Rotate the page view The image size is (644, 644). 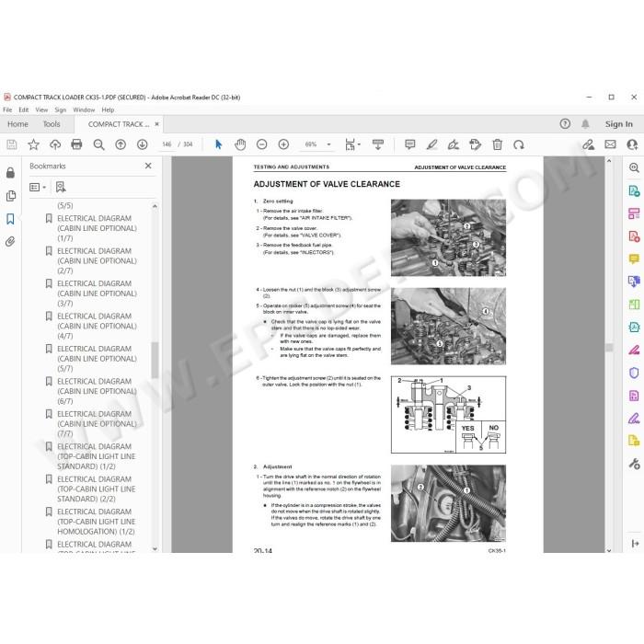pyautogui.click(x=519, y=144)
